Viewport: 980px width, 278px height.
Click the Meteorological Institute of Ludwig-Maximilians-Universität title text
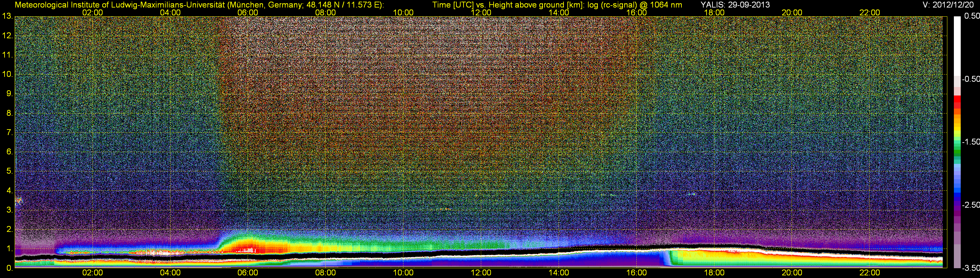[x=199, y=5]
